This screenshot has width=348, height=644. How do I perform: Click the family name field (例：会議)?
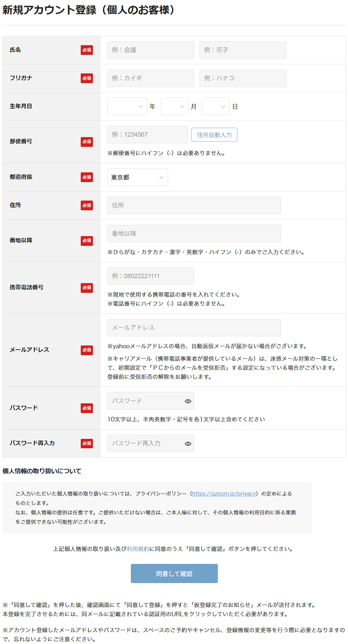pos(150,50)
